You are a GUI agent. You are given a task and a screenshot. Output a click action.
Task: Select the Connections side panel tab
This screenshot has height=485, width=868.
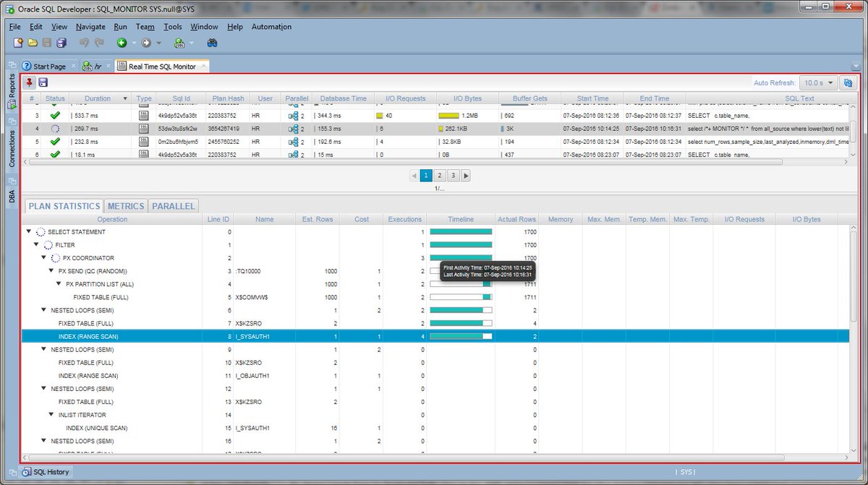12,150
